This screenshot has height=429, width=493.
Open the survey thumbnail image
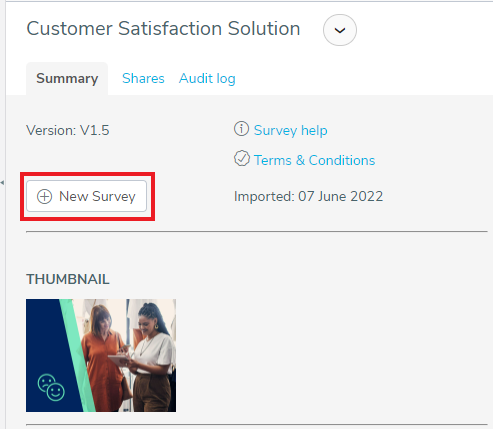101,355
